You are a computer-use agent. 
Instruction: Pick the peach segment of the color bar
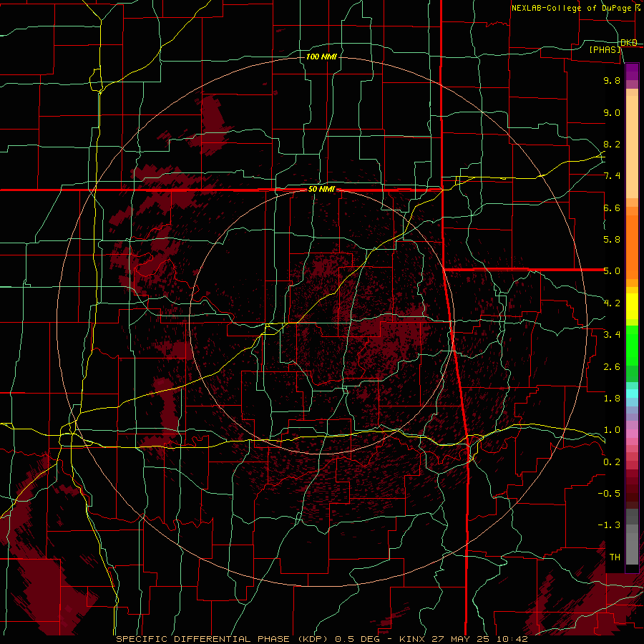pyautogui.click(x=632, y=147)
